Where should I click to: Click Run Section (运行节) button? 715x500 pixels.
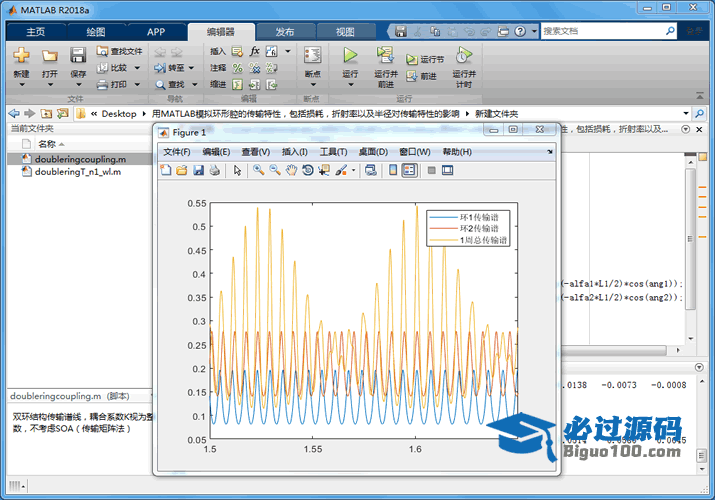tap(425, 59)
